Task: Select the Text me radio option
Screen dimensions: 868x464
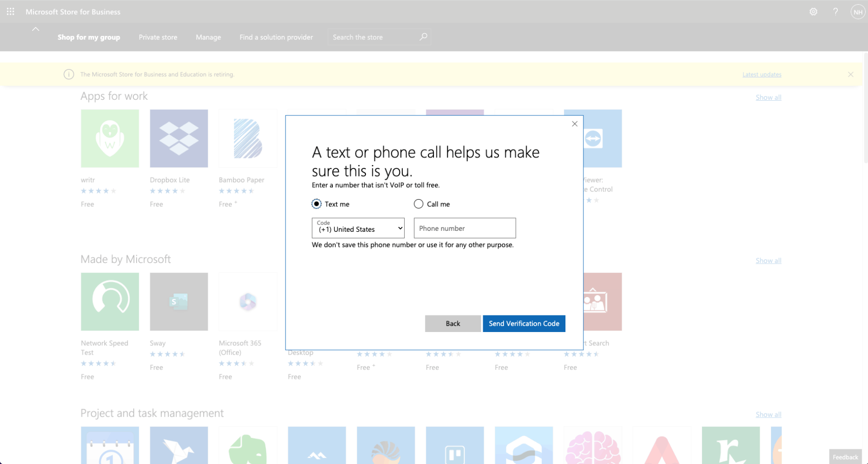Action: [x=316, y=204]
